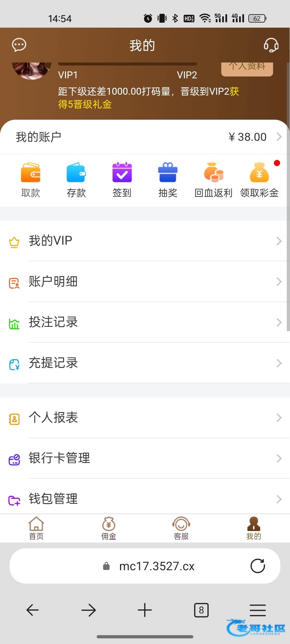Image resolution: width=290 pixels, height=644 pixels.
Task: Open the 取款 withdrawal wallet icon
Action: 31,173
